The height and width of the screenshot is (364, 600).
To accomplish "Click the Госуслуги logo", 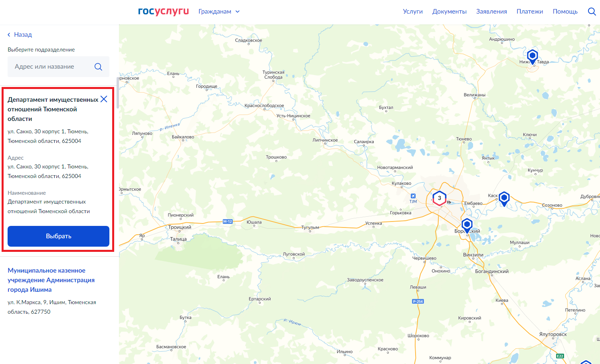I will pyautogui.click(x=163, y=11).
